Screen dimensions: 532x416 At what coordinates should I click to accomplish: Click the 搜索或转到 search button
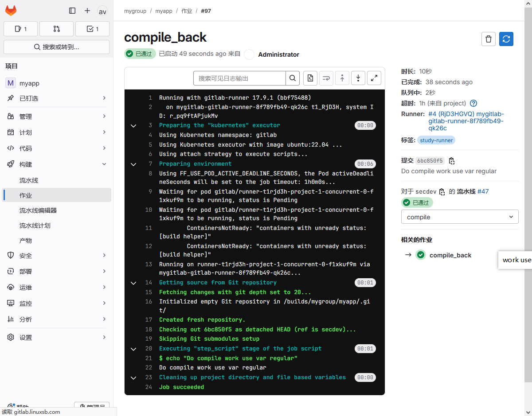tap(56, 47)
